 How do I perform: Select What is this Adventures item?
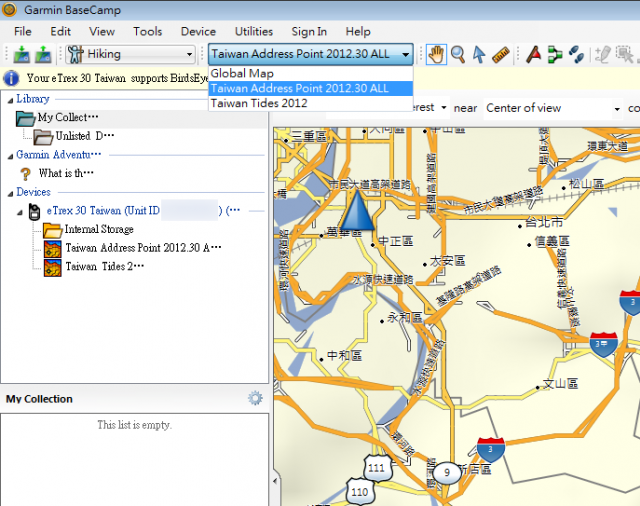click(66, 173)
